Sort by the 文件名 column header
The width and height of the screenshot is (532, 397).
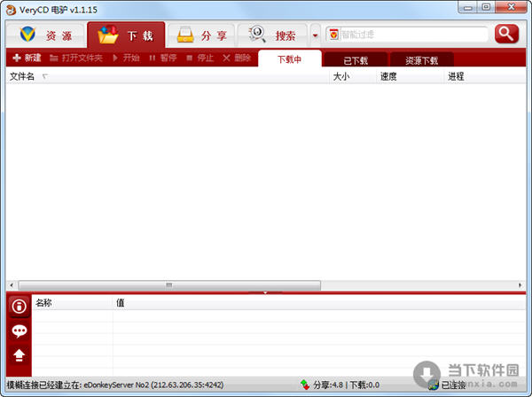tap(168, 76)
